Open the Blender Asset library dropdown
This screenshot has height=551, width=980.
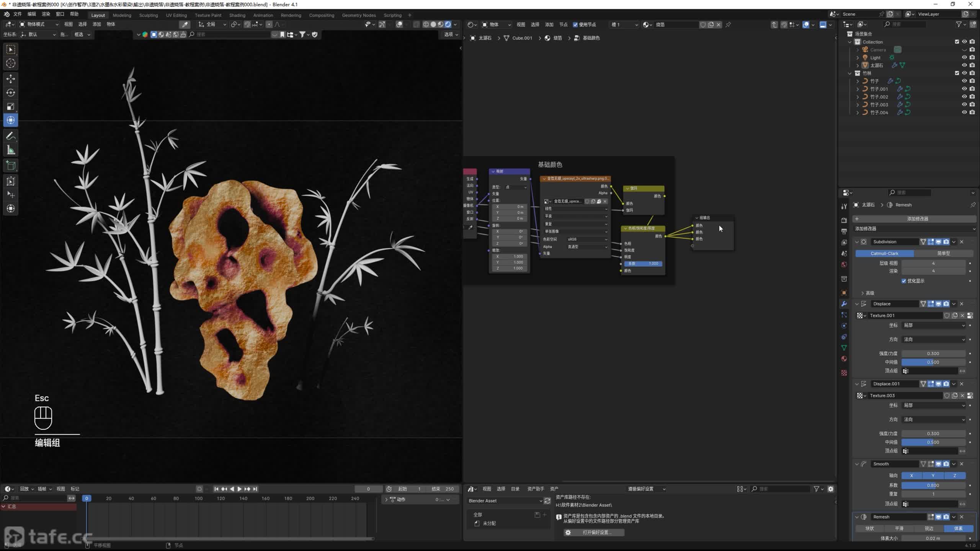click(x=505, y=500)
